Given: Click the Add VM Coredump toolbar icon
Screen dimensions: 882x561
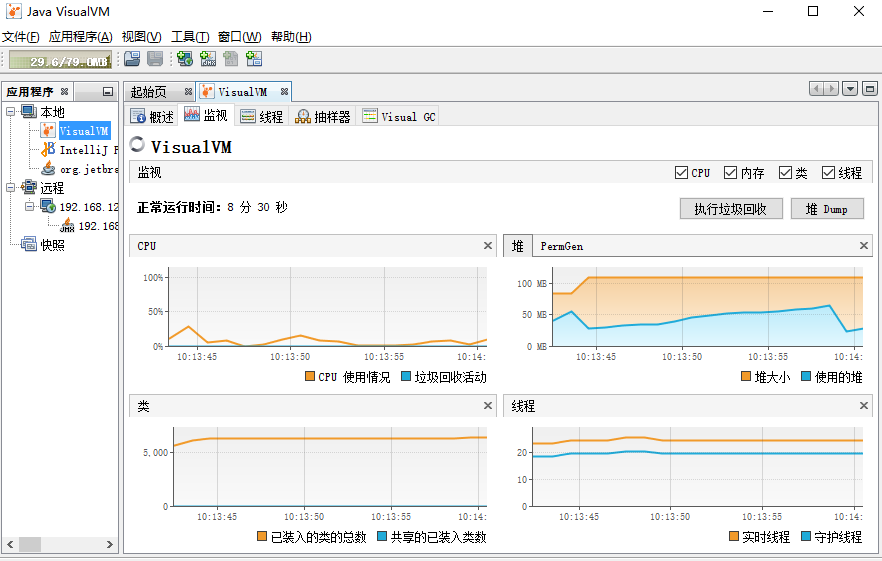Looking at the screenshot, I should point(231,59).
